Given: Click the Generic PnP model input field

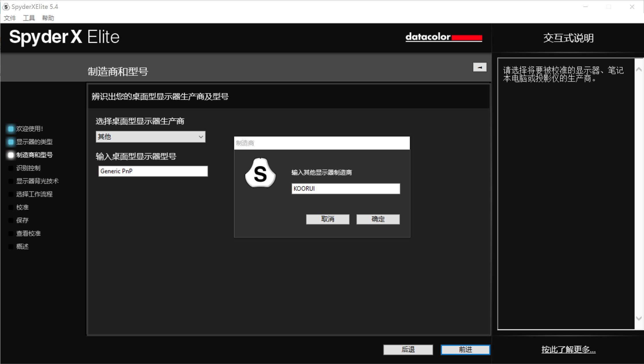Looking at the screenshot, I should pos(153,171).
